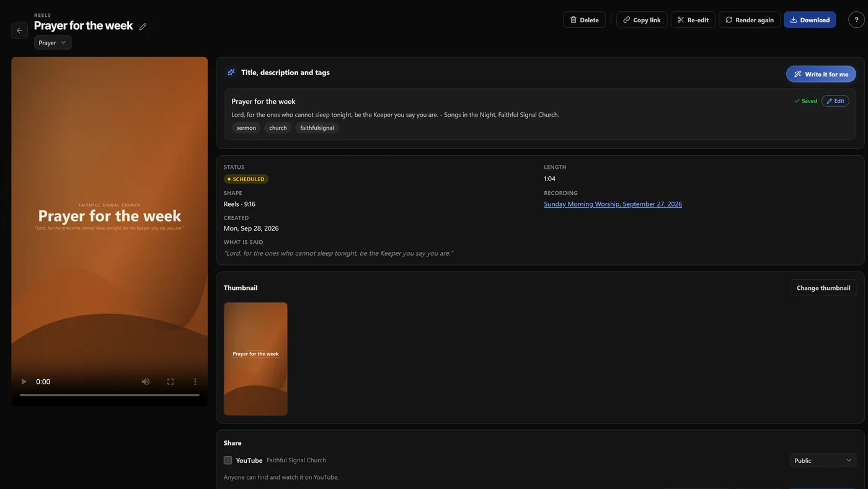
Task: Play the reel video
Action: [x=24, y=382]
